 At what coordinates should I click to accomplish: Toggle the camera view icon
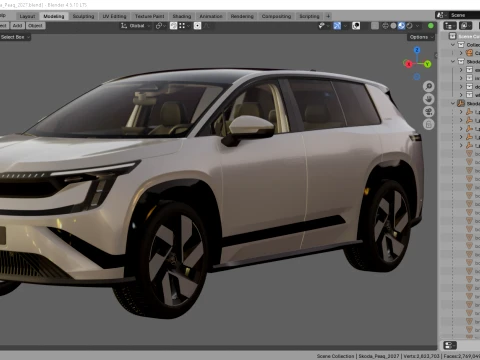pyautogui.click(x=429, y=112)
